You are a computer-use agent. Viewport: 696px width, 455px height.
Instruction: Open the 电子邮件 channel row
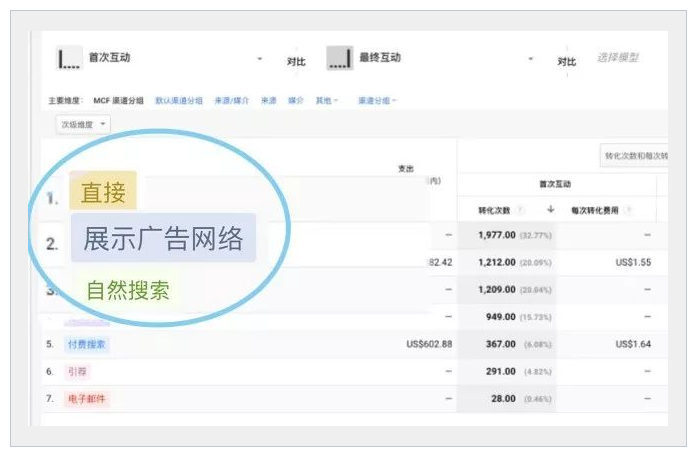pyautogui.click(x=87, y=398)
